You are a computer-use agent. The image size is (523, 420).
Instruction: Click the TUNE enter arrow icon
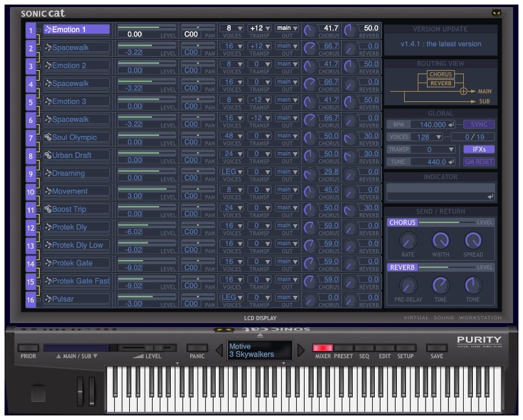pyautogui.click(x=451, y=162)
